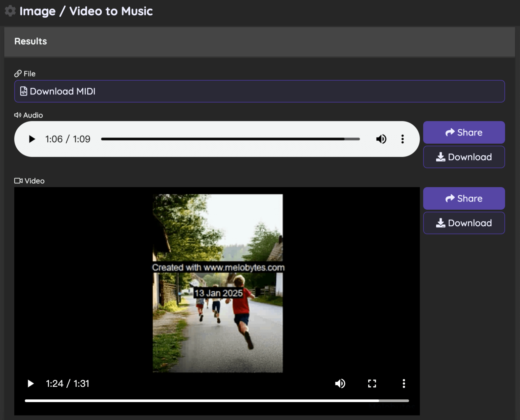520x420 pixels.
Task: Click the share arrow icon on audio Share button
Action: pyautogui.click(x=450, y=132)
